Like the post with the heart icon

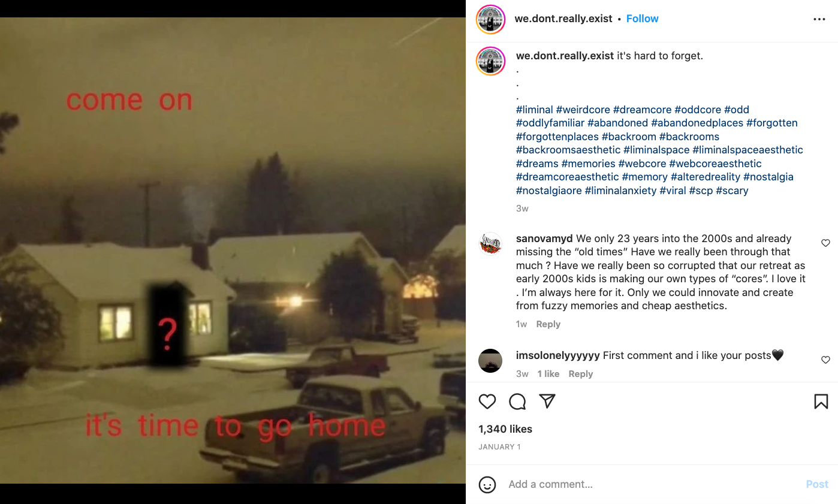click(487, 401)
